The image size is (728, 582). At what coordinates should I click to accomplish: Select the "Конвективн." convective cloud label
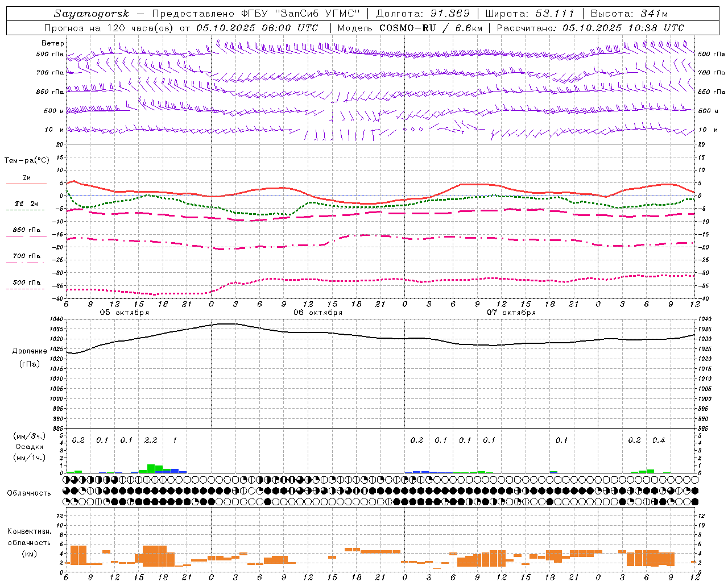tap(30, 531)
